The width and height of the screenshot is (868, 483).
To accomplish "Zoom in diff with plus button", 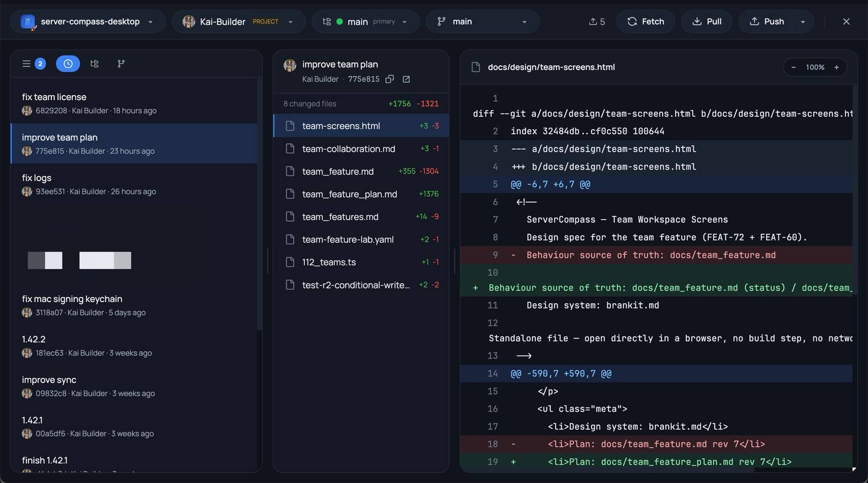I will pos(836,67).
